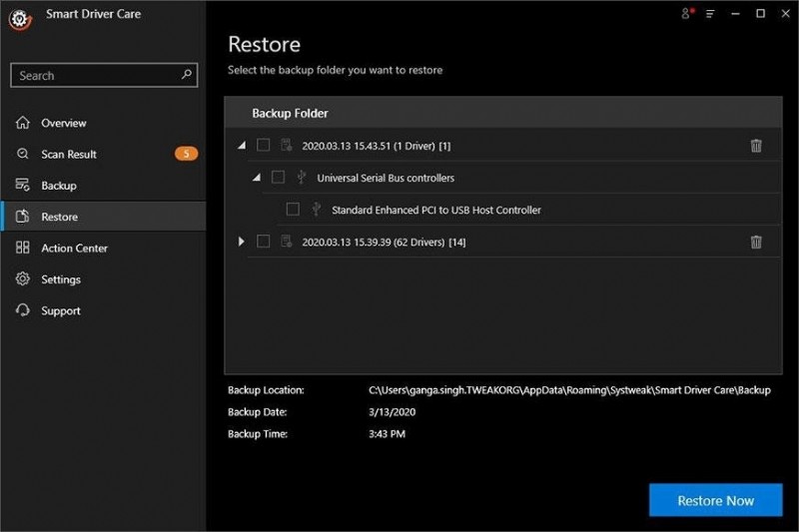Click the '3:43 PM' backup time value
The image size is (799, 532).
[x=387, y=434]
